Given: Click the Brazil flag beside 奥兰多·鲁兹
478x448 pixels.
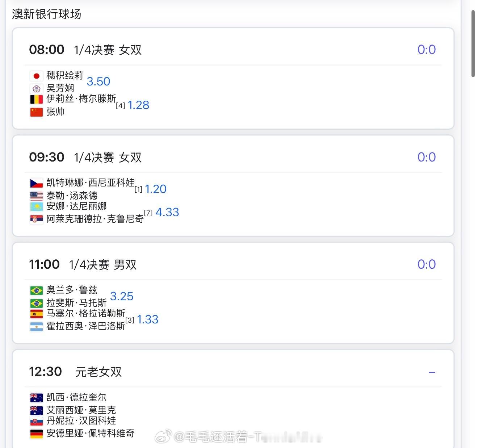Looking at the screenshot, I should [36, 290].
